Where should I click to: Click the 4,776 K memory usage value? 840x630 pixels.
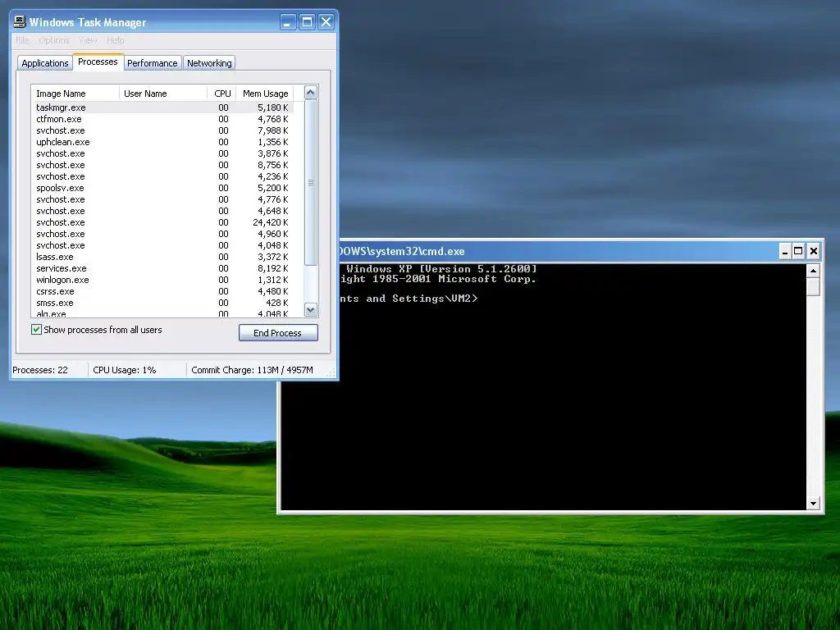(272, 199)
